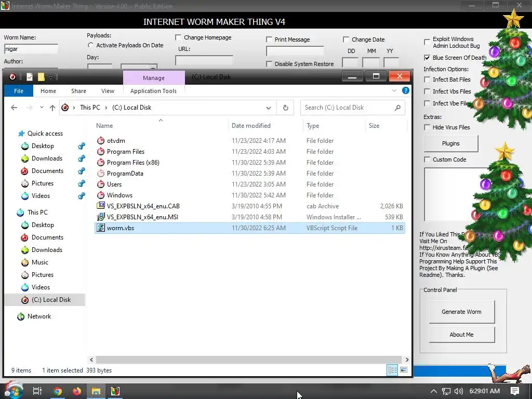
Task: Click the New folder quick access toolbar icon
Action: click(x=41, y=77)
